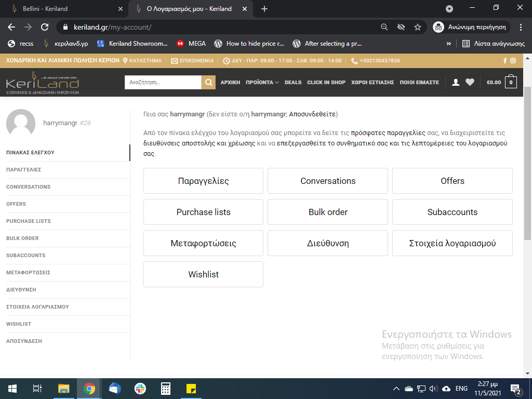Open the Chrome zoom magnifier icon
The height and width of the screenshot is (399, 532).
pos(384,27)
